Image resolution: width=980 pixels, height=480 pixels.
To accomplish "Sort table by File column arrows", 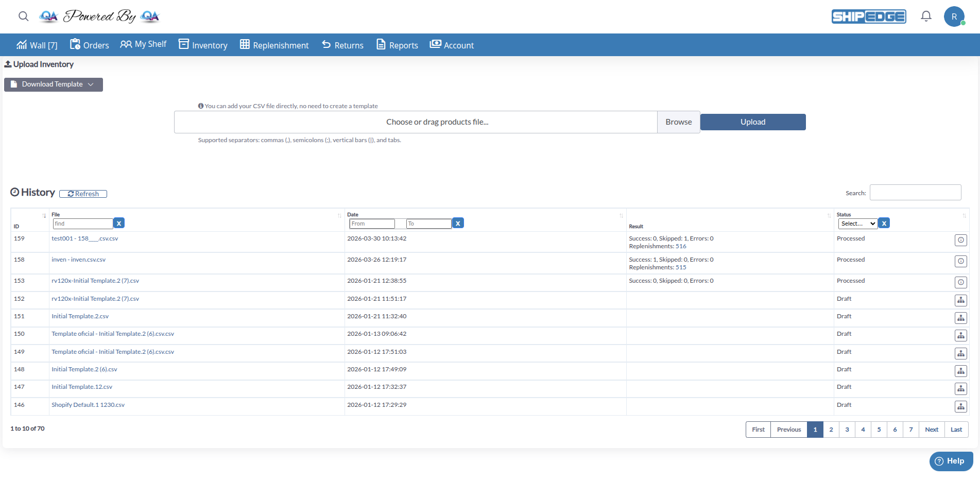I will tap(339, 216).
